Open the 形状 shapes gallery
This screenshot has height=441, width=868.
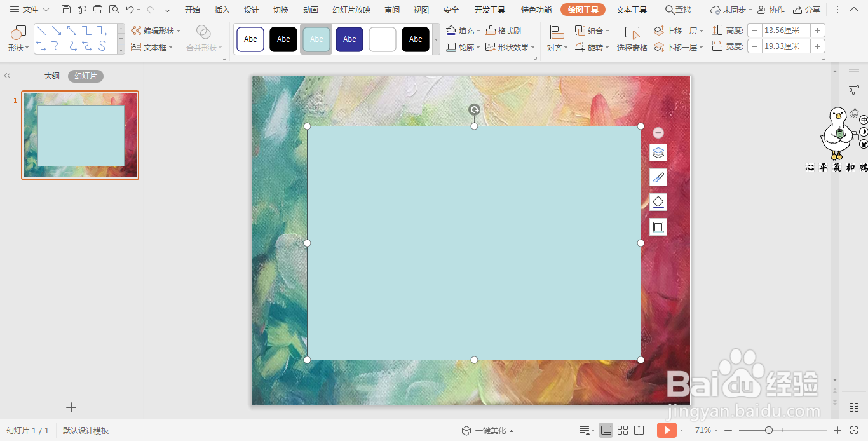[x=18, y=39]
